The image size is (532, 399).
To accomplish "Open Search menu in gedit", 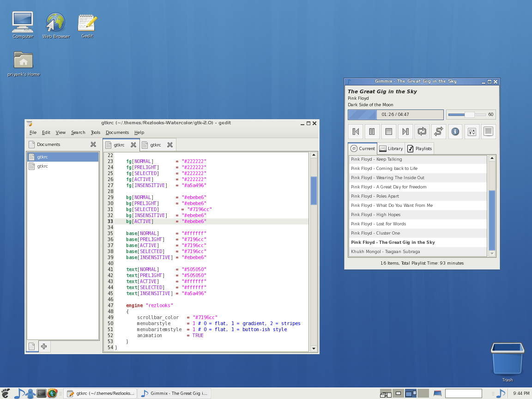I will (x=78, y=133).
